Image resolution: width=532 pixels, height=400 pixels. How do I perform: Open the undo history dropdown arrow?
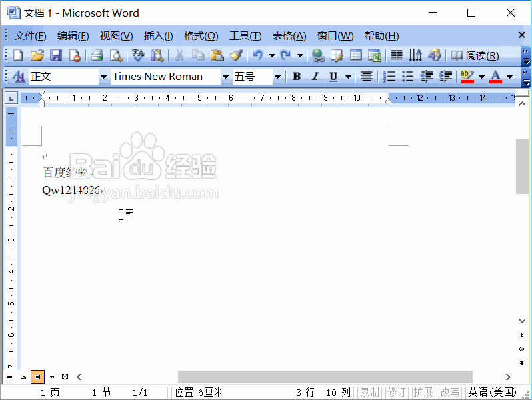coord(272,55)
